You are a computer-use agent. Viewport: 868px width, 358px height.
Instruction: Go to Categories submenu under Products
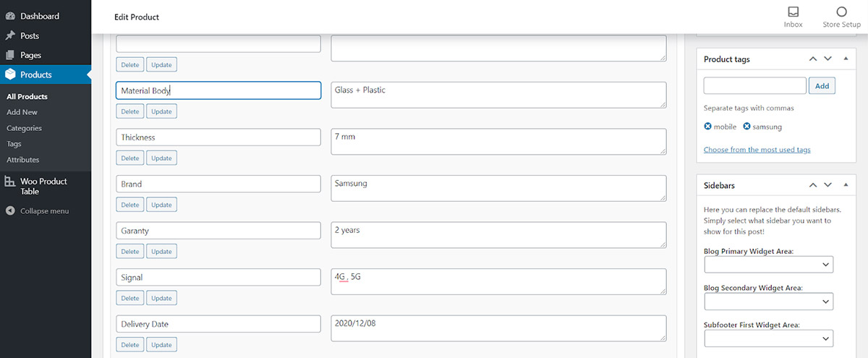(24, 128)
